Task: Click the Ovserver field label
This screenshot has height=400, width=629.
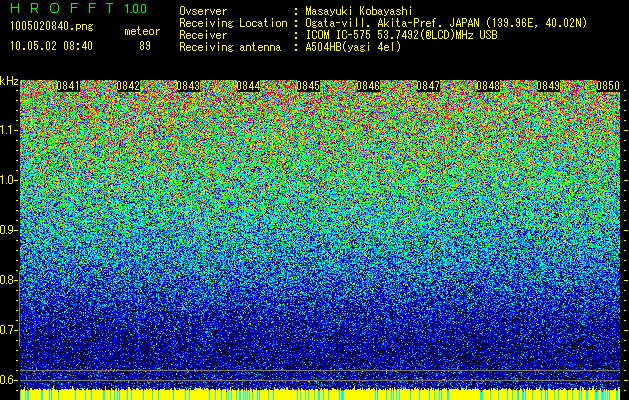Action: (x=203, y=11)
